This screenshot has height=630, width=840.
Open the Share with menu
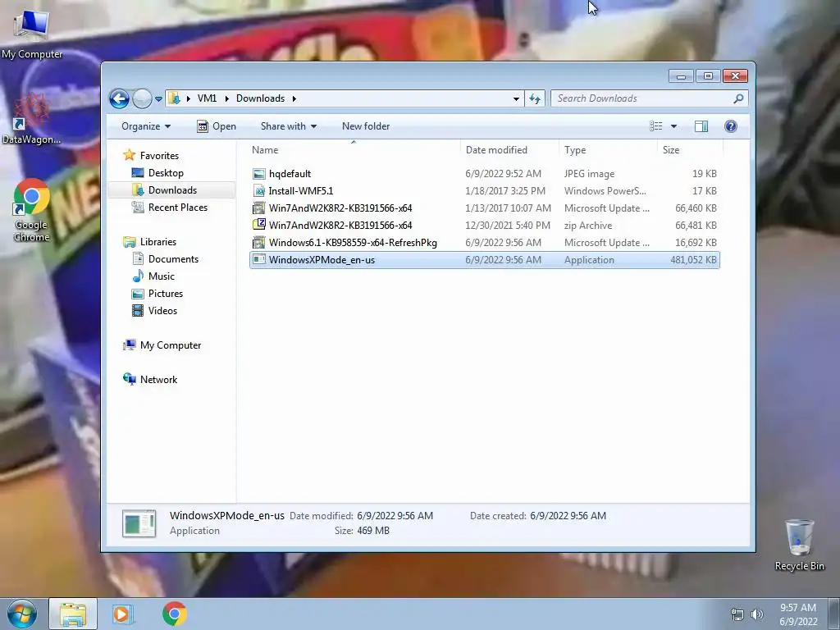click(288, 126)
